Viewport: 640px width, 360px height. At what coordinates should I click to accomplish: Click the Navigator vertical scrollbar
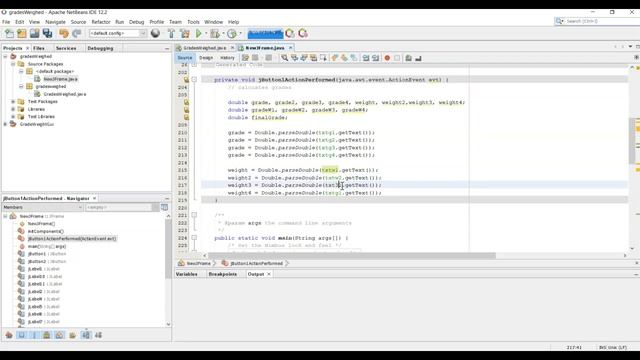pyautogui.click(x=168, y=249)
